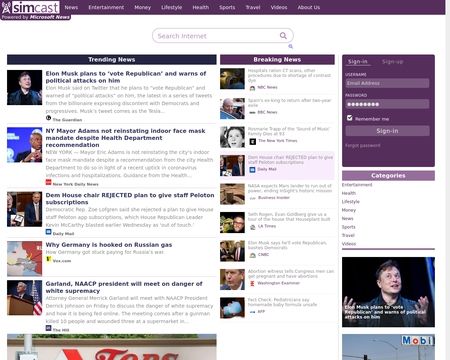
Task: Open the Lifestyle menu item
Action: click(x=172, y=7)
